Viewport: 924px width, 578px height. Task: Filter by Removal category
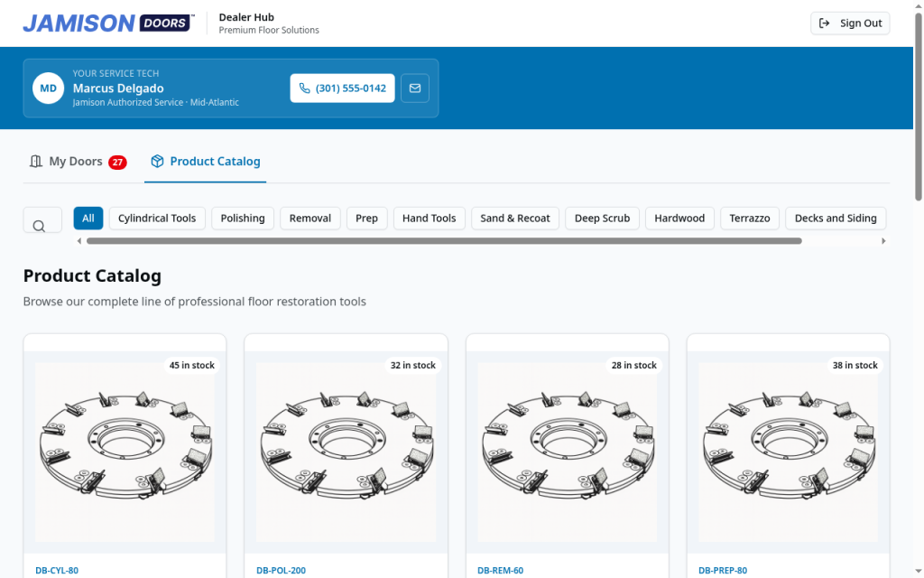[310, 219]
